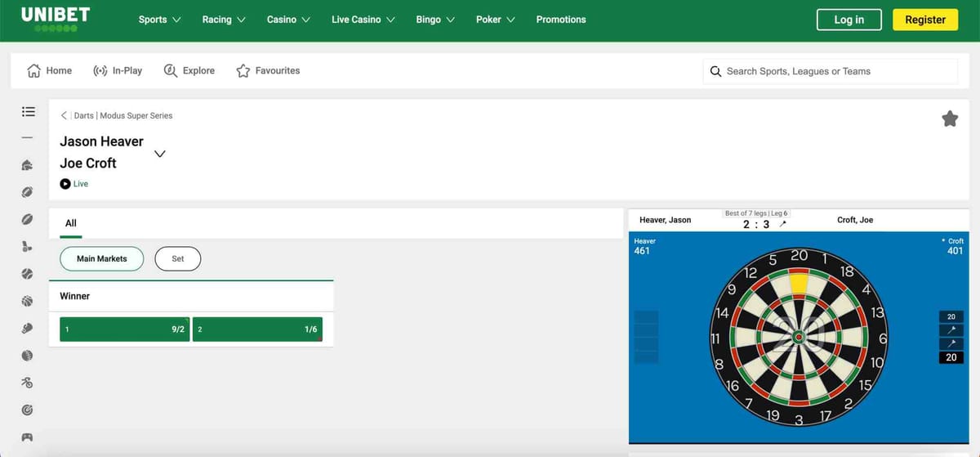Click the Explore compass icon
Image resolution: width=980 pixels, height=457 pixels.
click(171, 71)
